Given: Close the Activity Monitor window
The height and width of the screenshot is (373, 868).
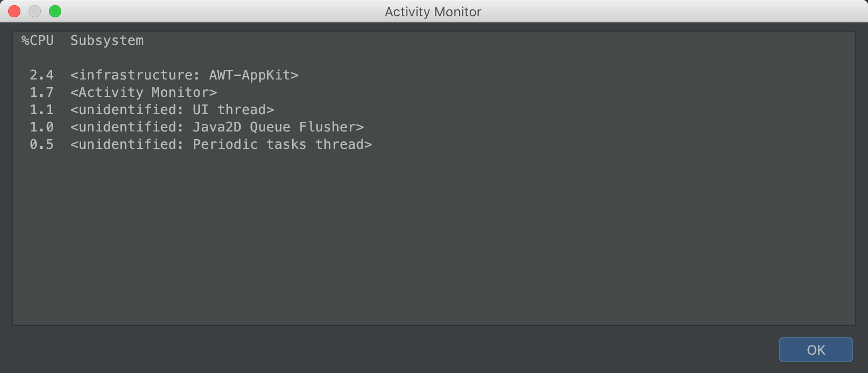Looking at the screenshot, I should click(14, 11).
